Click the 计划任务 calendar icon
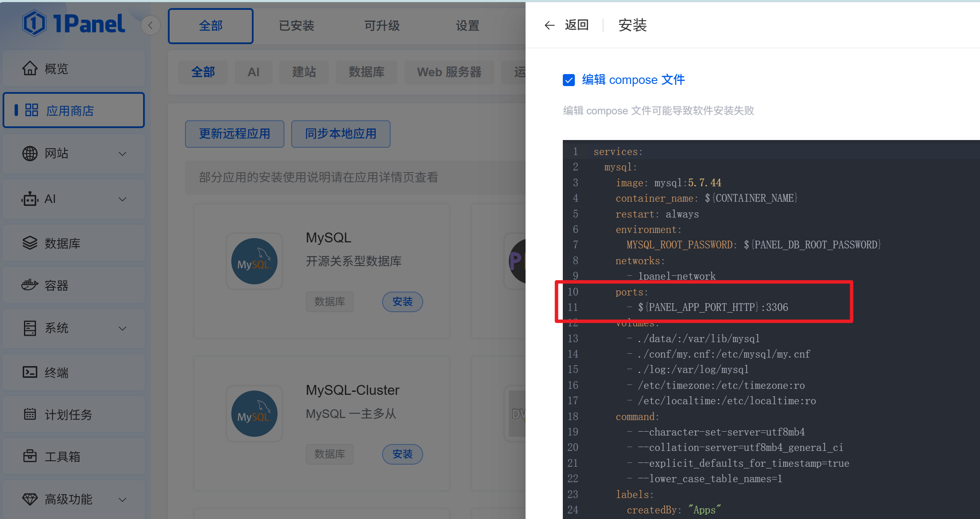Viewport: 980px width, 519px height. (x=30, y=414)
